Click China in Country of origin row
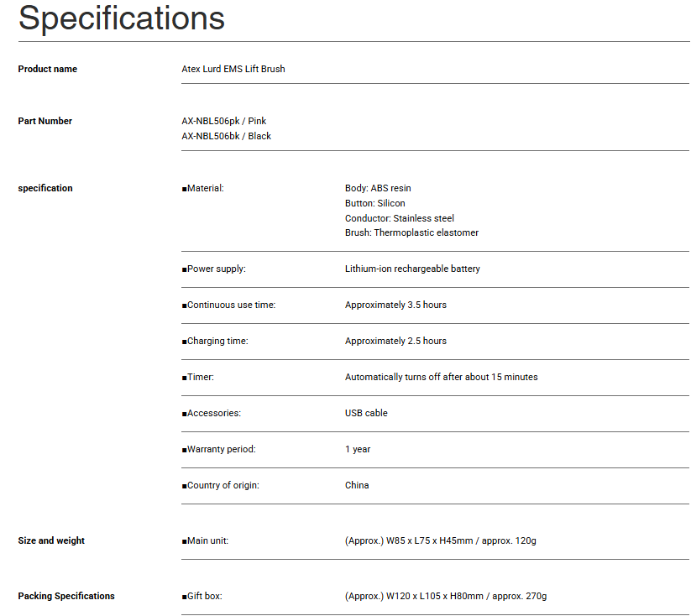The width and height of the screenshot is (691, 616). [x=357, y=485]
